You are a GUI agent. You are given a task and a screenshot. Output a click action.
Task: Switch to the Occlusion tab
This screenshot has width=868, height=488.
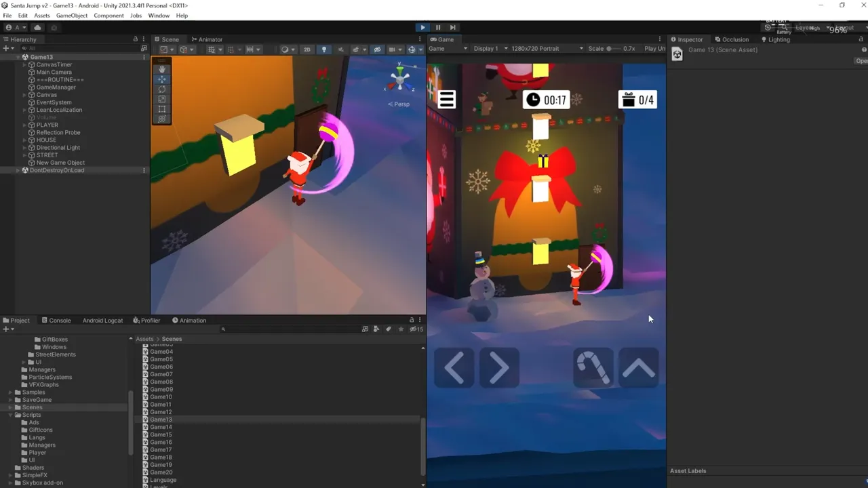pos(732,39)
